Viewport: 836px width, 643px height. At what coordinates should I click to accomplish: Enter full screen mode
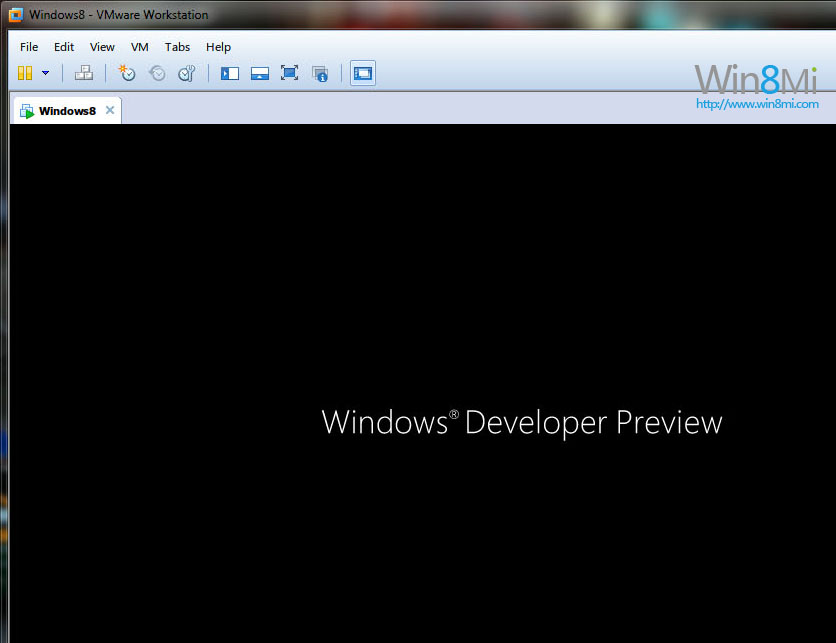coord(290,73)
